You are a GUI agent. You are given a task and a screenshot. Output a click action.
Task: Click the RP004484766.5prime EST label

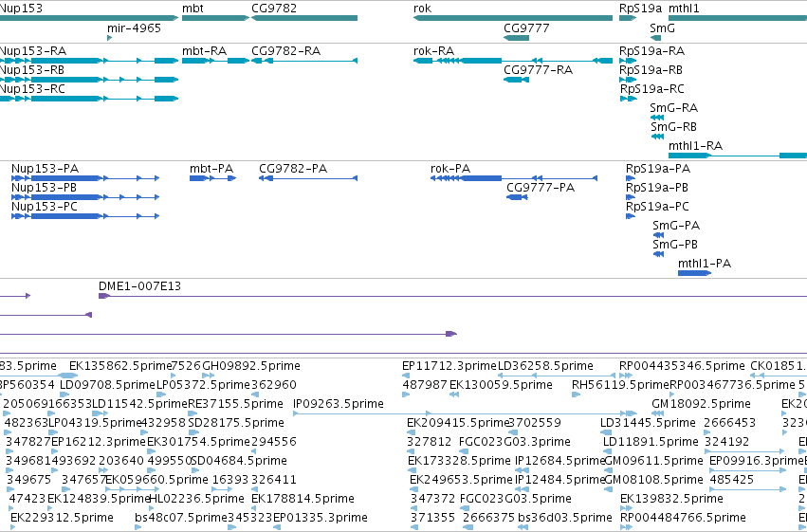point(683,518)
